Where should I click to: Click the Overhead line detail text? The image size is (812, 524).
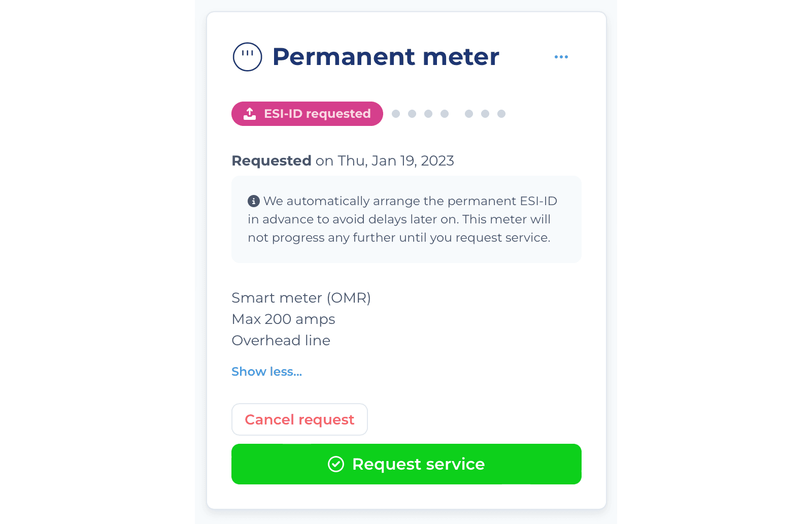tap(281, 341)
